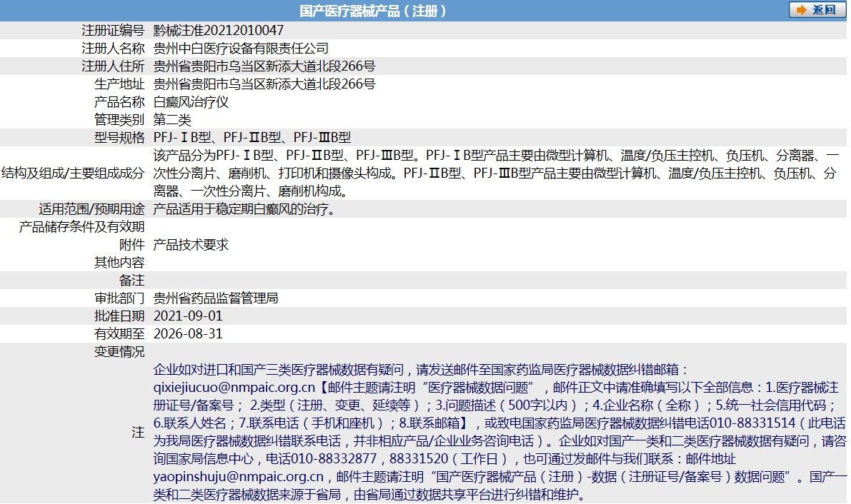Open the 产品技术要求 attachment
851x504 pixels.
[x=191, y=245]
